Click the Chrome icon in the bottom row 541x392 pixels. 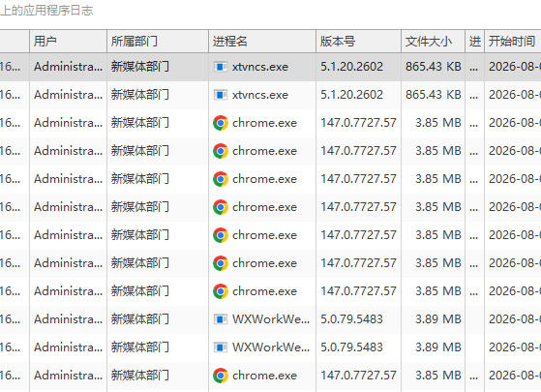tap(221, 376)
